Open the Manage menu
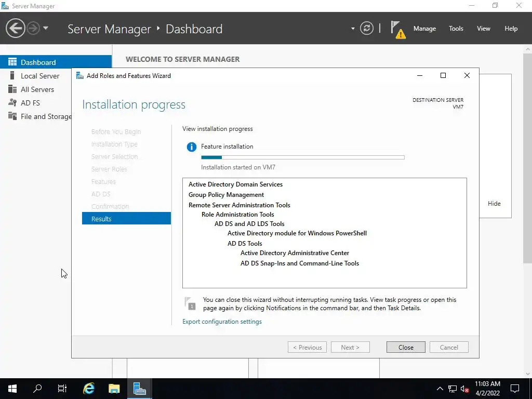This screenshot has width=532, height=399. pyautogui.click(x=424, y=29)
